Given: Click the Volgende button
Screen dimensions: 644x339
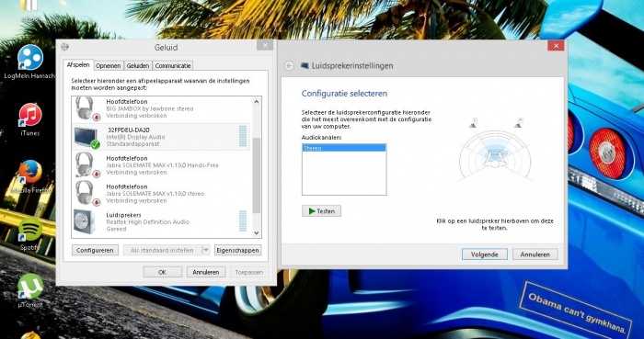Looking at the screenshot, I should pos(484,254).
